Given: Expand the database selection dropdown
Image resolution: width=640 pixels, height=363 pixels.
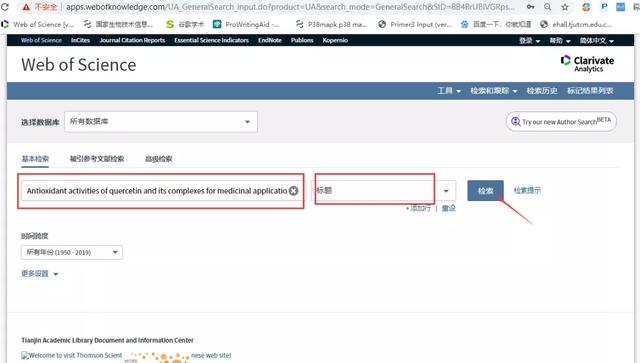Looking at the screenshot, I should coord(161,122).
